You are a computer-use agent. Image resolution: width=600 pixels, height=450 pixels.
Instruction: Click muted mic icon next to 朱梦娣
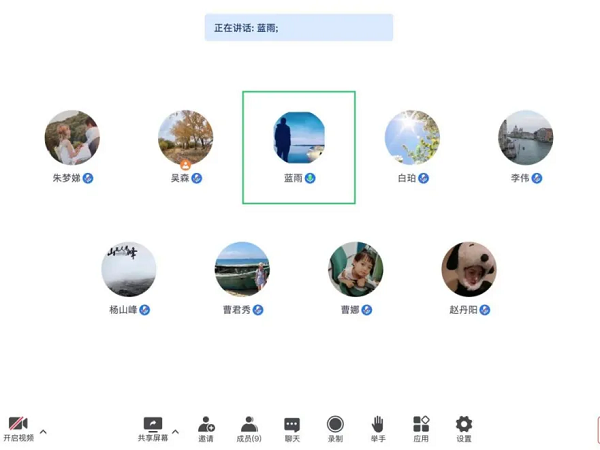[88, 178]
